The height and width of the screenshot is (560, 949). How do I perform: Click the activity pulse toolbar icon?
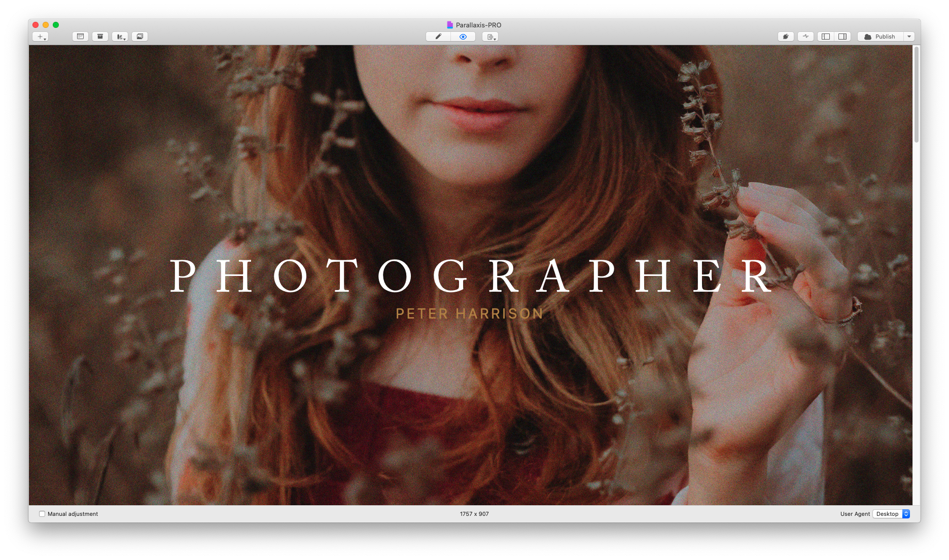pyautogui.click(x=805, y=37)
